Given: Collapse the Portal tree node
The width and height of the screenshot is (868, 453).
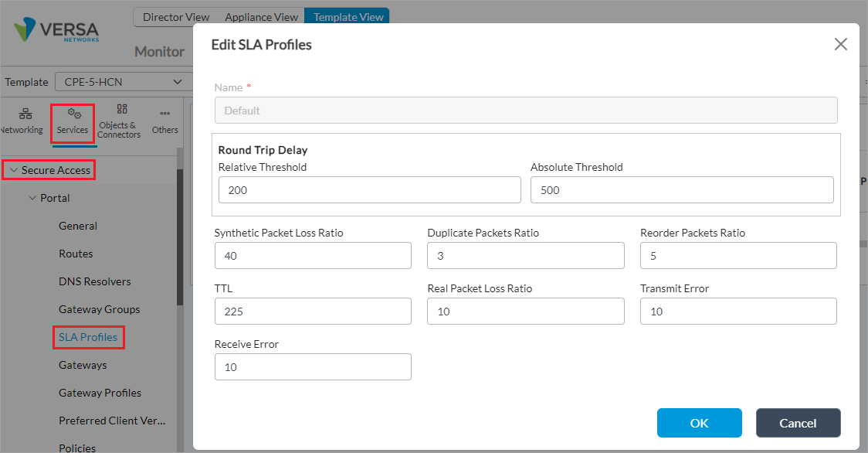Looking at the screenshot, I should pos(32,198).
